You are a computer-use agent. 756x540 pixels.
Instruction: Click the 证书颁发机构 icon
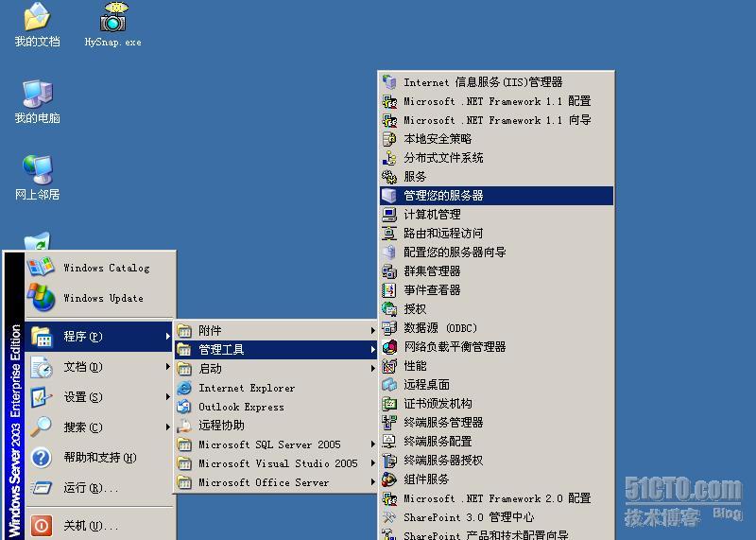click(x=389, y=404)
